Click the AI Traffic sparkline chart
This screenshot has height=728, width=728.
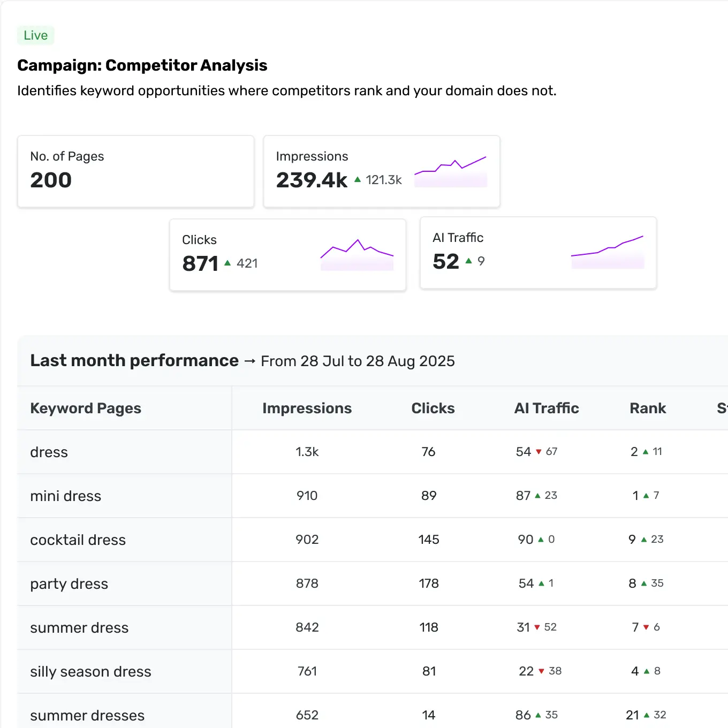608,252
